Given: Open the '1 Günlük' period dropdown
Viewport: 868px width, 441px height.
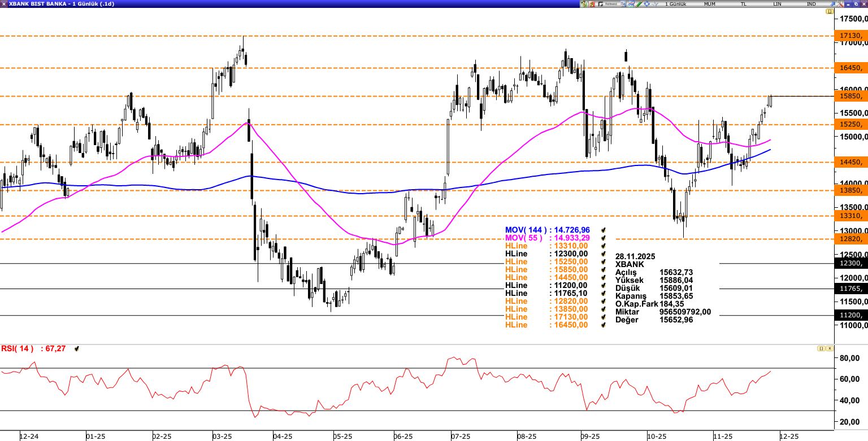Looking at the screenshot, I should (676, 4).
